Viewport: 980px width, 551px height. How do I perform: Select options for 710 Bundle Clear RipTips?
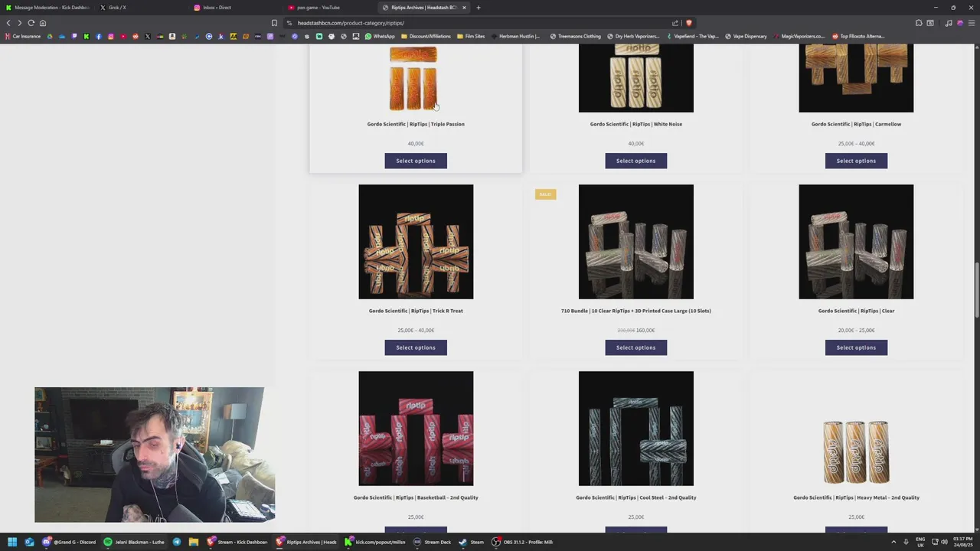[635, 347]
